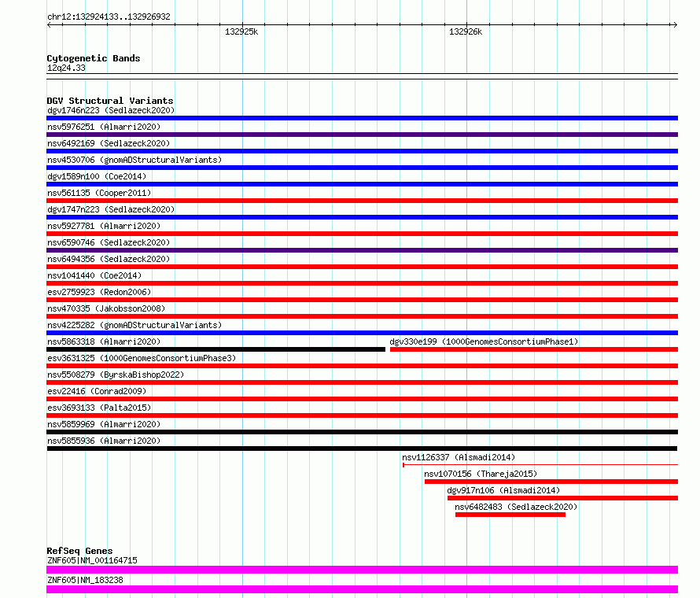Click the black bar under nsv5859969
Screen dimensions: 700x598
point(362,432)
